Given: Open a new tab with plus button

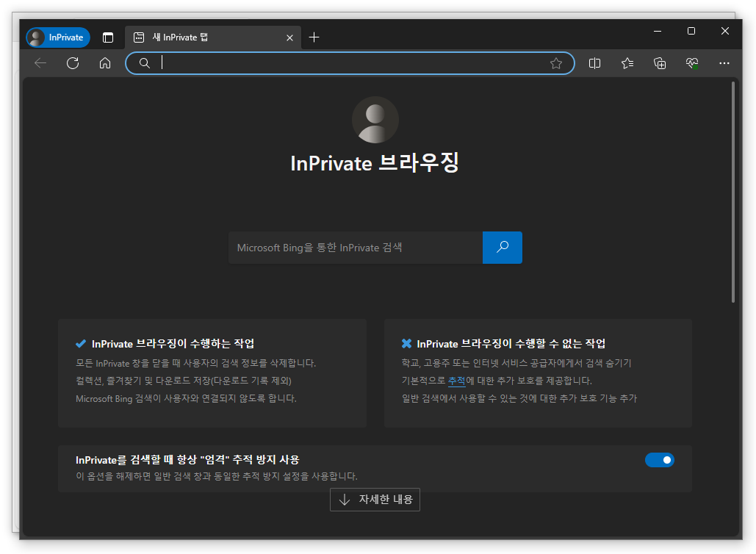Looking at the screenshot, I should tap(314, 37).
